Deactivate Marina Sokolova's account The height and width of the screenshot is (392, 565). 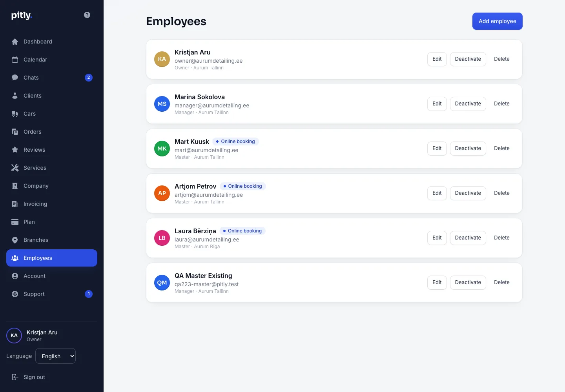point(468,104)
